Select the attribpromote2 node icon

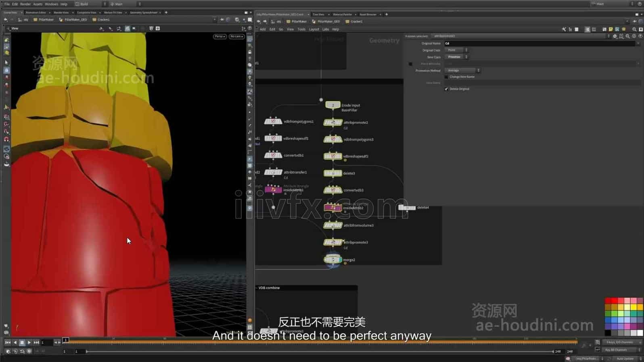pos(332,123)
